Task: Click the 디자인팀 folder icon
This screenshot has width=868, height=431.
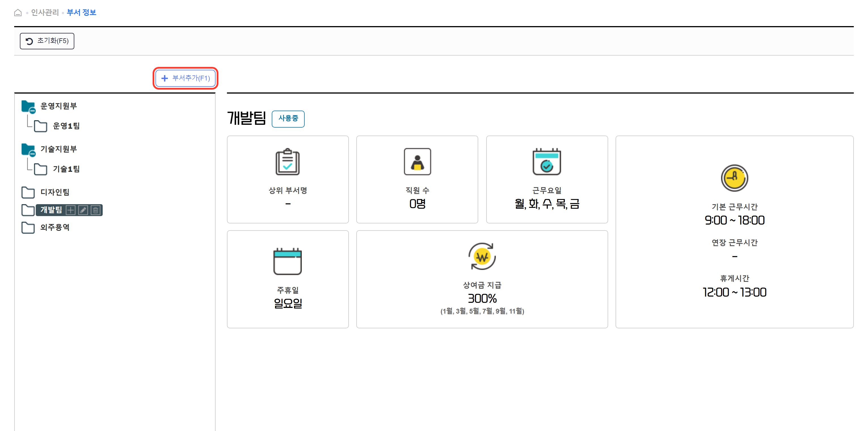Action: pos(28,193)
